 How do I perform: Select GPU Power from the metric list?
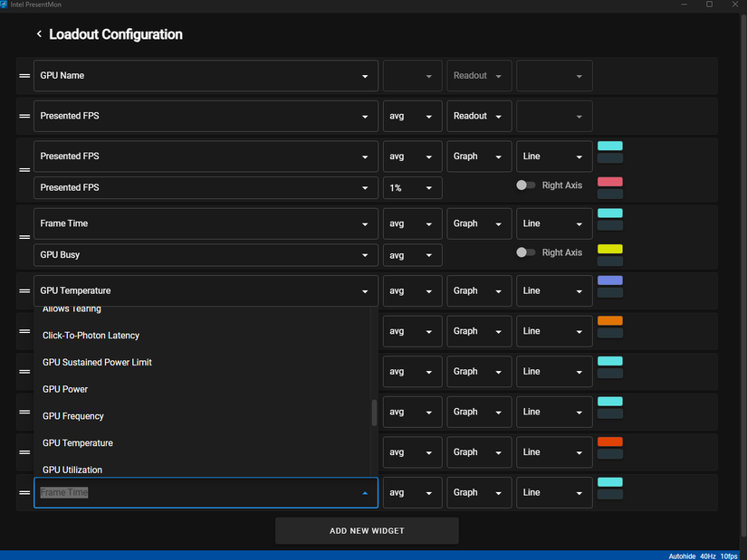coord(64,389)
